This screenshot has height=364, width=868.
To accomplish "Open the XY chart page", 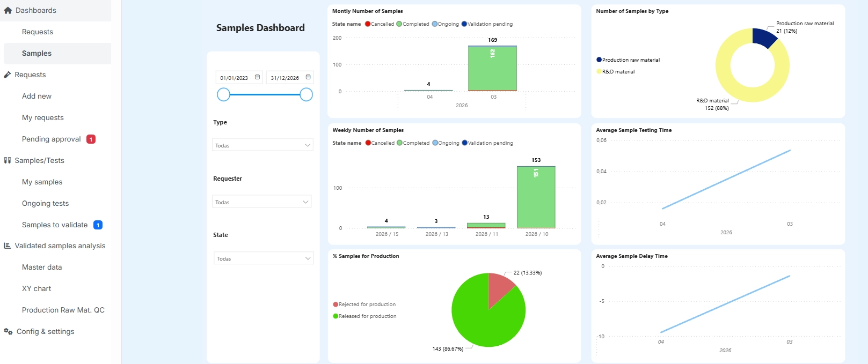I will point(37,288).
